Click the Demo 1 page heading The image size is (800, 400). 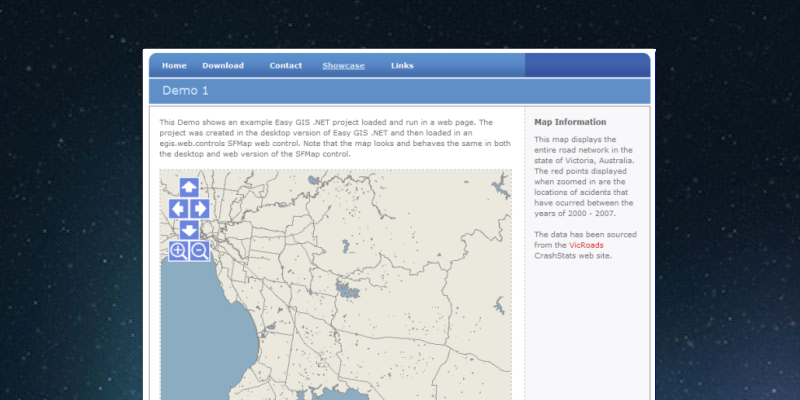pos(185,91)
